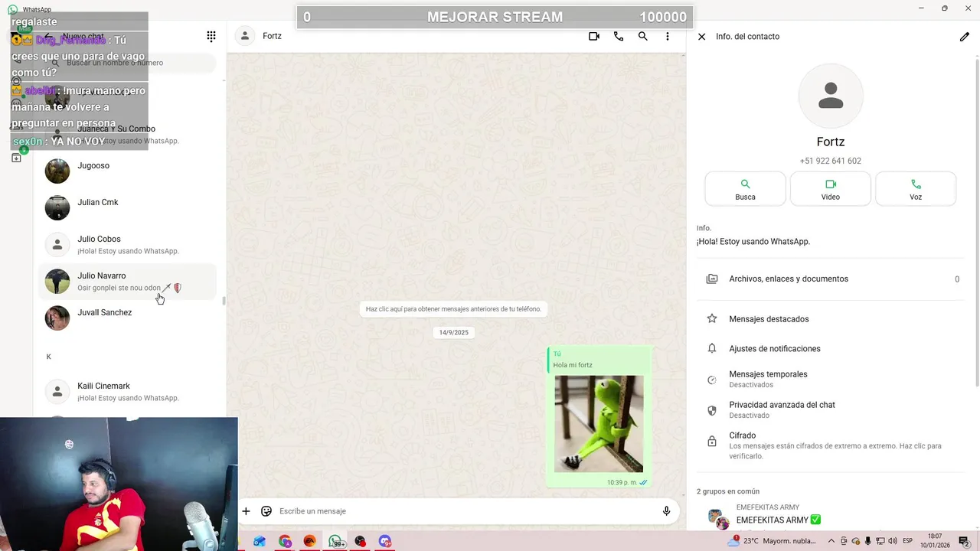980x551 pixels.
Task: Select contact Jugooso
Action: (x=127, y=171)
